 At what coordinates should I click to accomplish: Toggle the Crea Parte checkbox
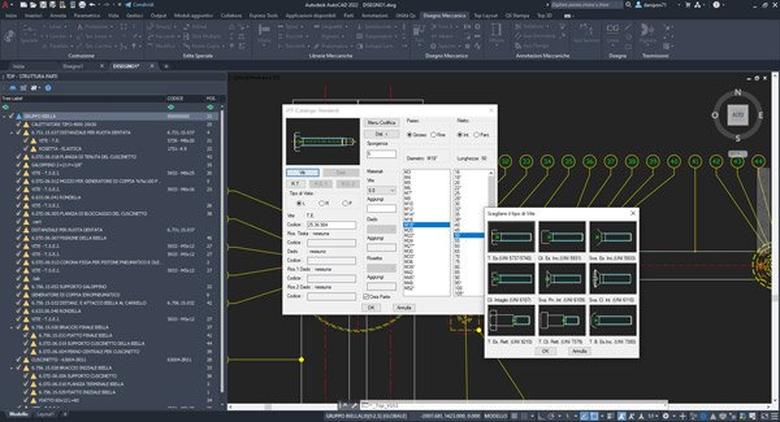coord(366,296)
